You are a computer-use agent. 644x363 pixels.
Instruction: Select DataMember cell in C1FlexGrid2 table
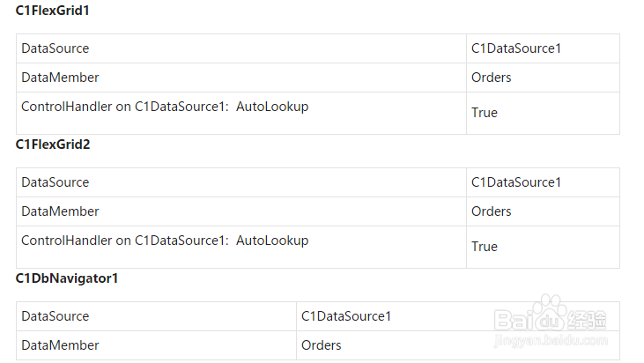[x=60, y=211]
